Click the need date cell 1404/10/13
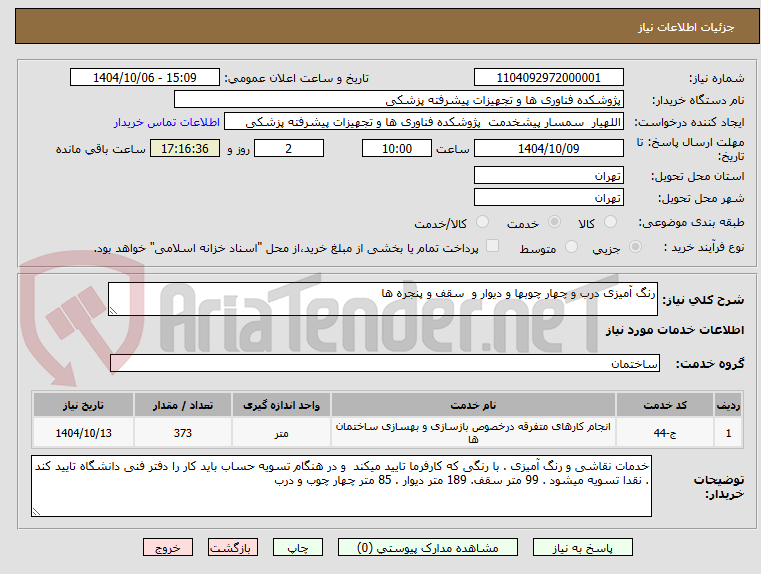 tap(83, 433)
